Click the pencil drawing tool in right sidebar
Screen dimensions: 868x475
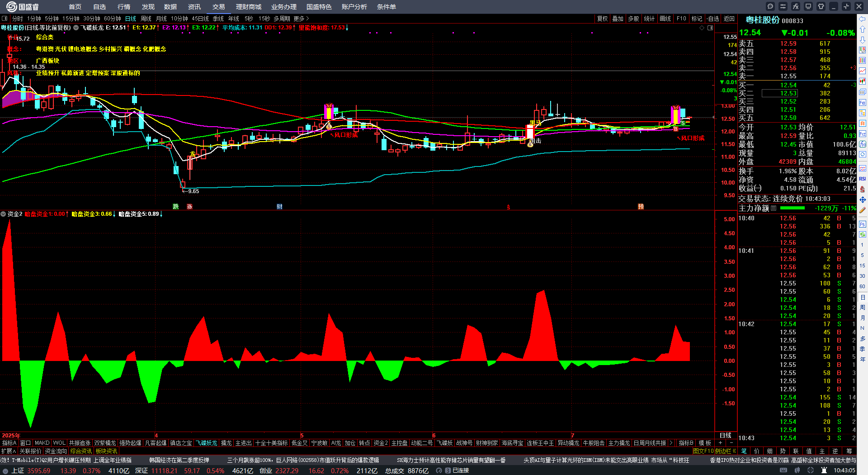pyautogui.click(x=863, y=210)
